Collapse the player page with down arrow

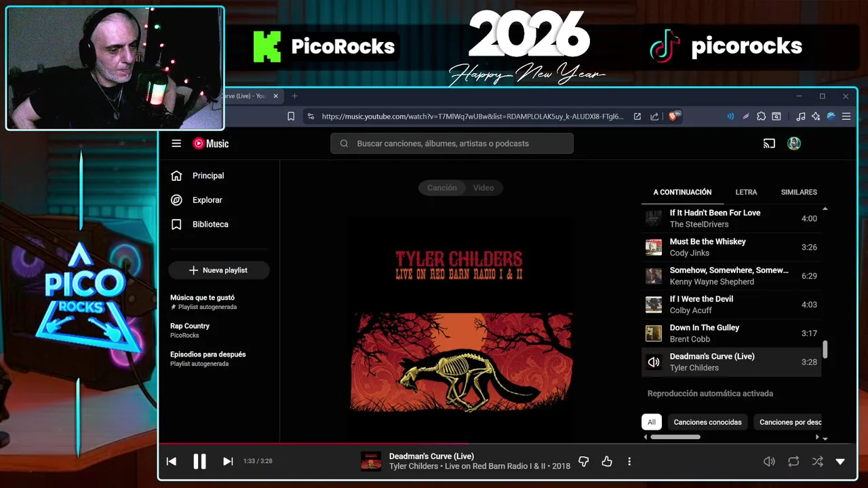(840, 462)
